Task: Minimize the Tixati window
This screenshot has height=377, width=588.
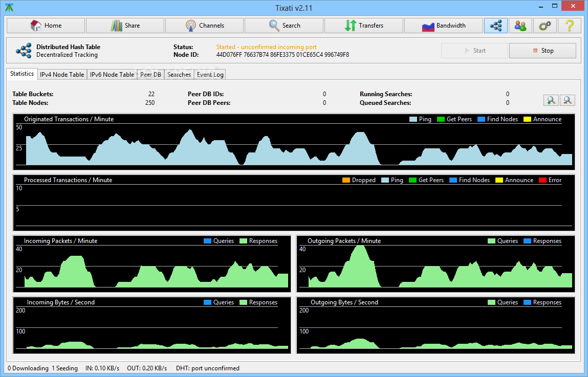Action: tap(541, 7)
